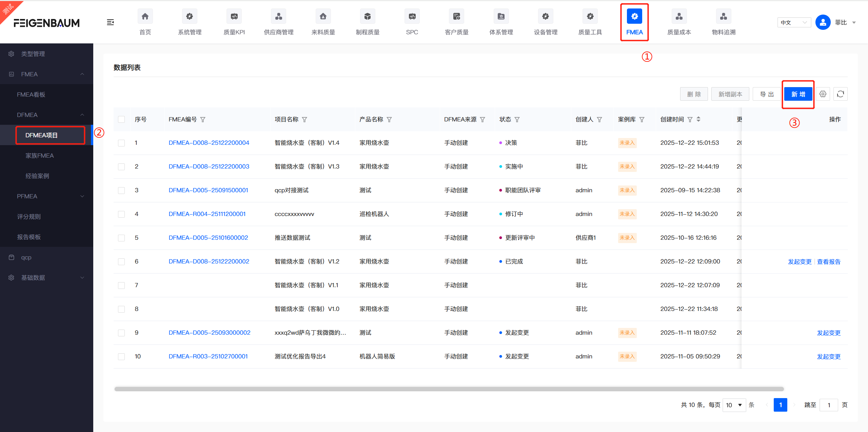Click FMEA编号 column filter icon
The image size is (868, 432).
coord(203,120)
